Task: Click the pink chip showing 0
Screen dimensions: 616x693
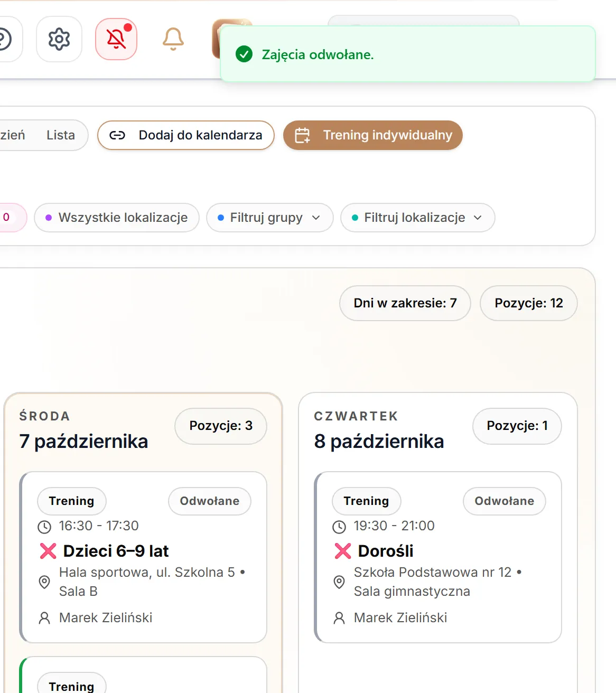Action: (x=11, y=218)
